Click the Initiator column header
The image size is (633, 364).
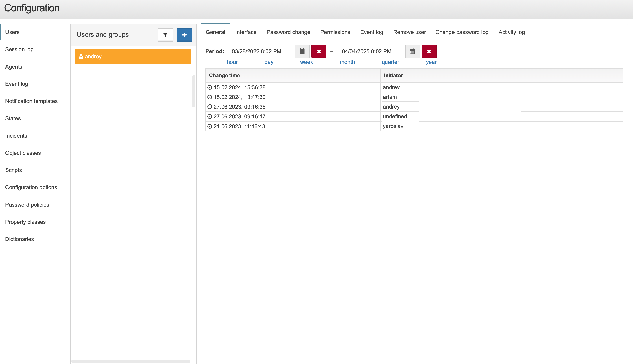(502, 76)
